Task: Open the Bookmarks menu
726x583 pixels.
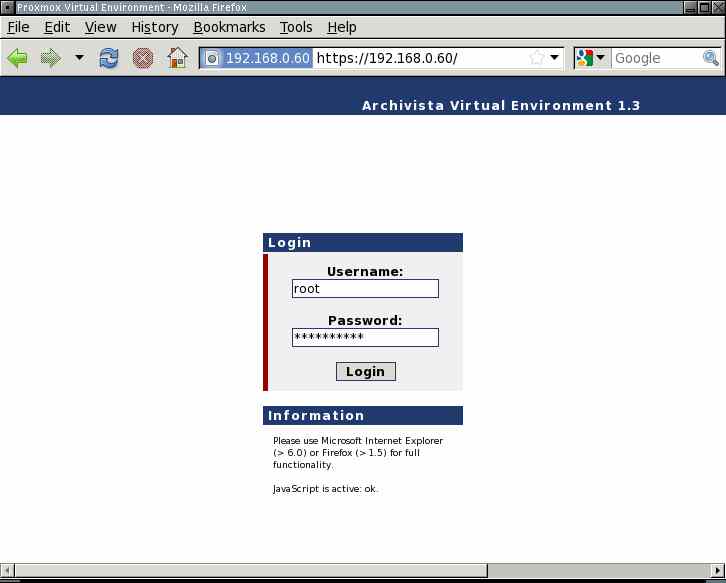Action: pyautogui.click(x=229, y=27)
